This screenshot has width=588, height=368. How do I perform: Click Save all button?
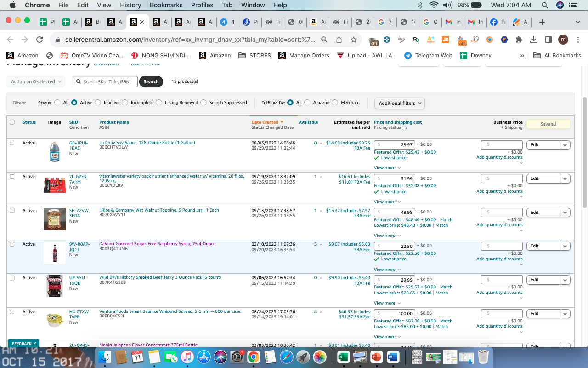click(548, 124)
